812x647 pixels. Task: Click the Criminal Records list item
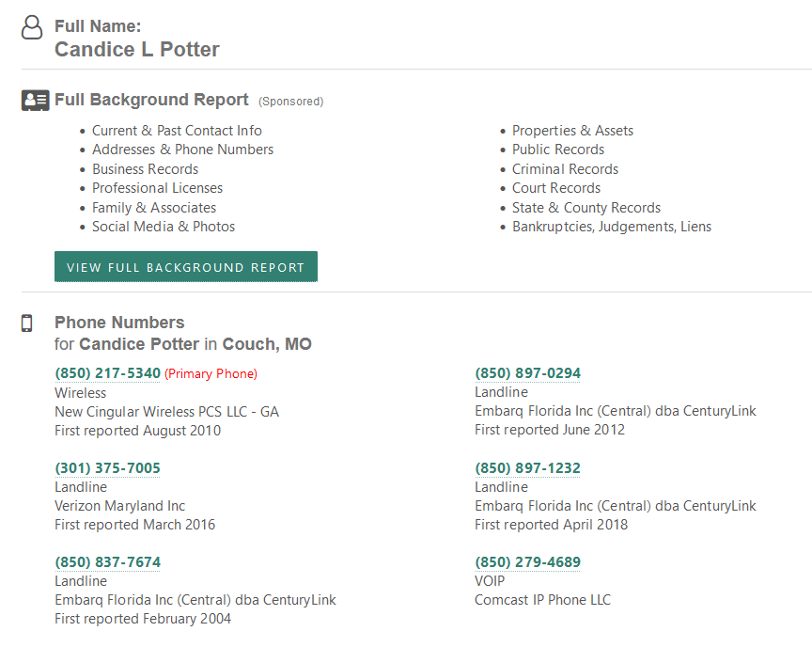[x=565, y=169]
